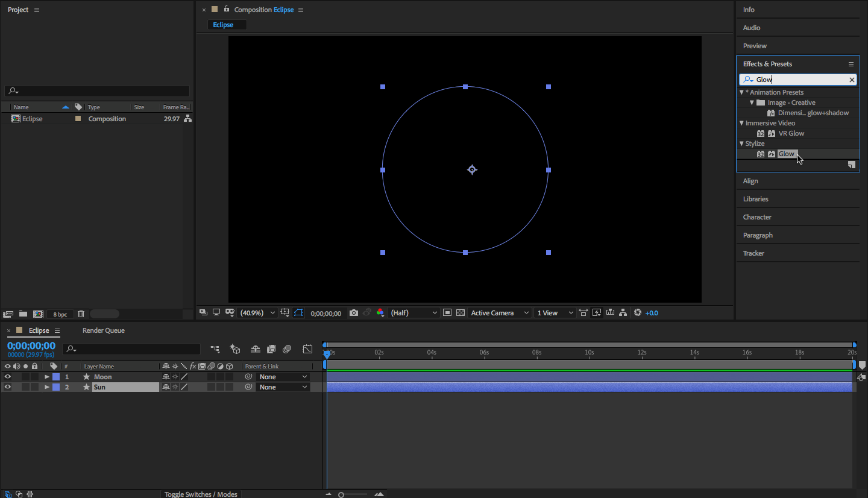Enable Motion Blur for the timeline

click(287, 349)
